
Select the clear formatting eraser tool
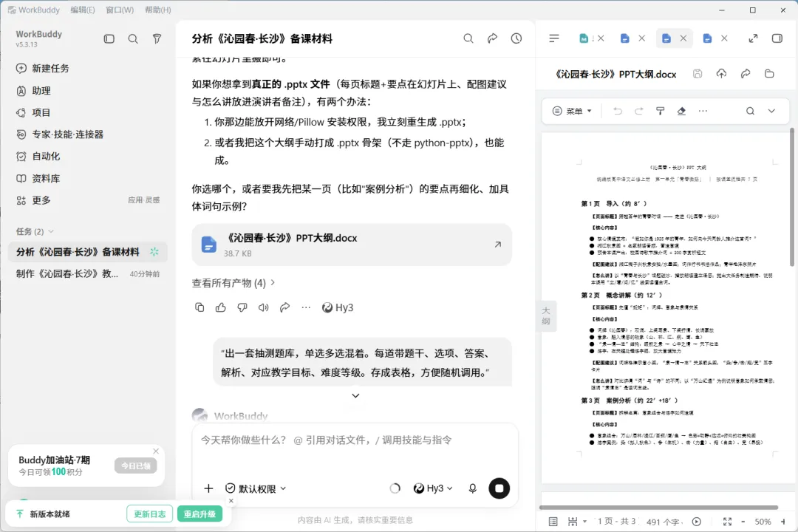pos(681,111)
